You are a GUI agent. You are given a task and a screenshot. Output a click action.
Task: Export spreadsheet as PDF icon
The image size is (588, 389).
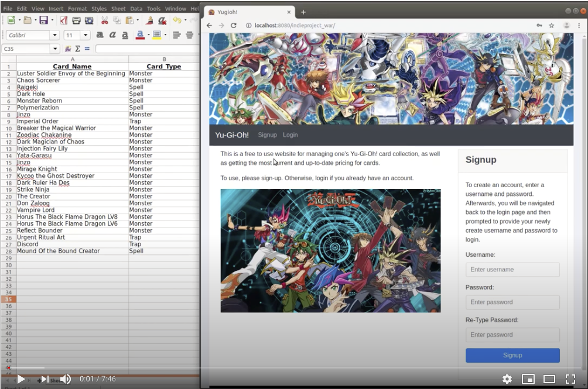coord(64,20)
